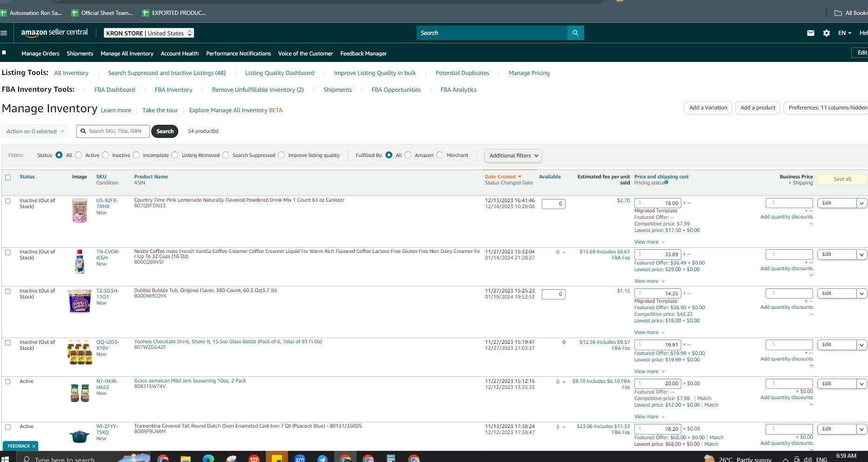The height and width of the screenshot is (462, 868).
Task: Open Voice of the Customer
Action: point(305,54)
